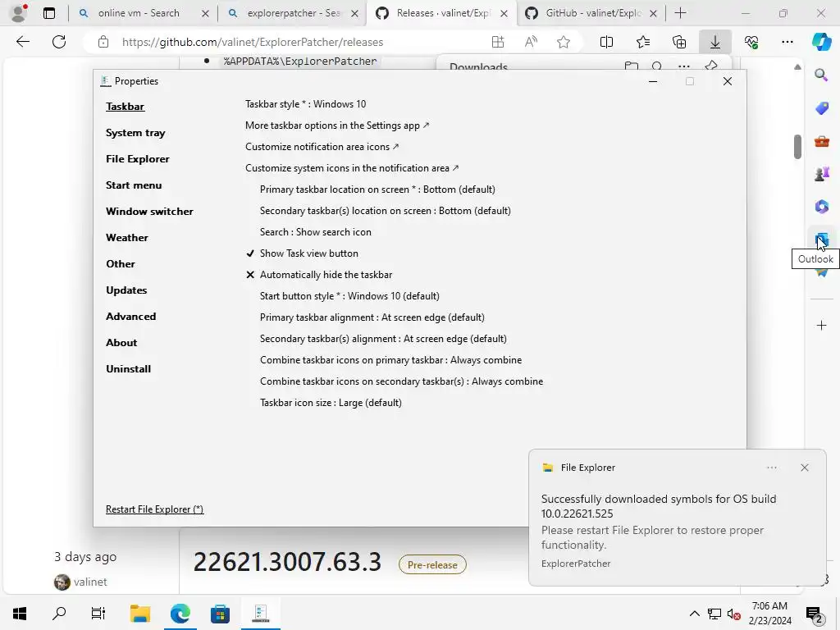840x630 pixels.
Task: Change Primary taskbar alignment setting
Action: (x=372, y=317)
